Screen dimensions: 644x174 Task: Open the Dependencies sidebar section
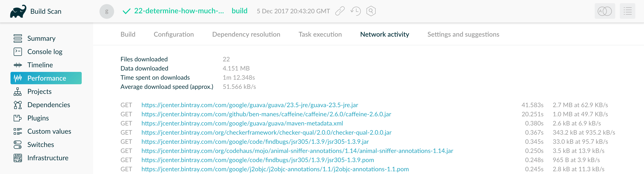click(49, 105)
